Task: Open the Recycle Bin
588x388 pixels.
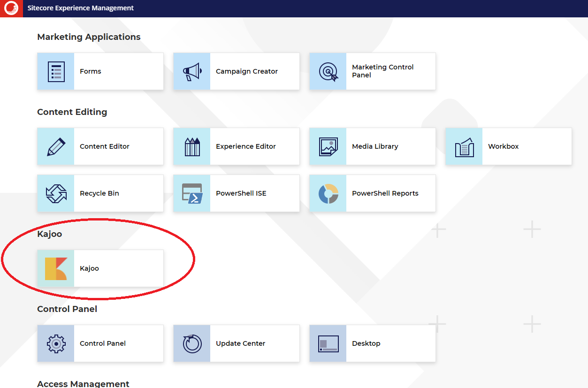Action: tap(99, 193)
